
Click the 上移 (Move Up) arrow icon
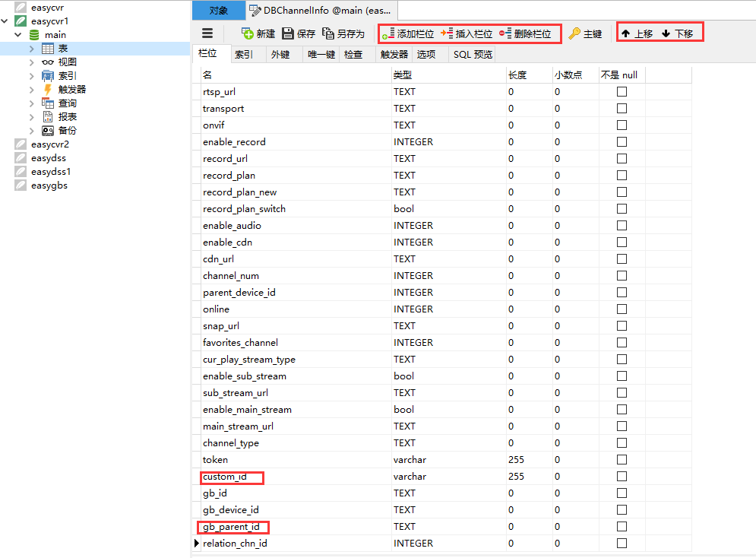pos(625,33)
